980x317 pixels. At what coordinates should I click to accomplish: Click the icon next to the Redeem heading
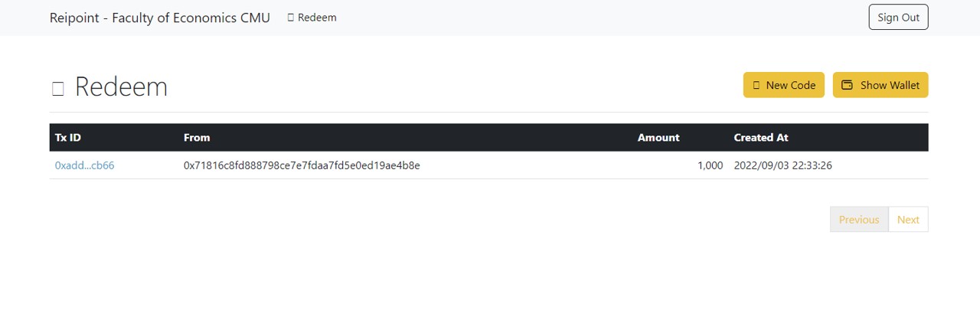(x=57, y=88)
